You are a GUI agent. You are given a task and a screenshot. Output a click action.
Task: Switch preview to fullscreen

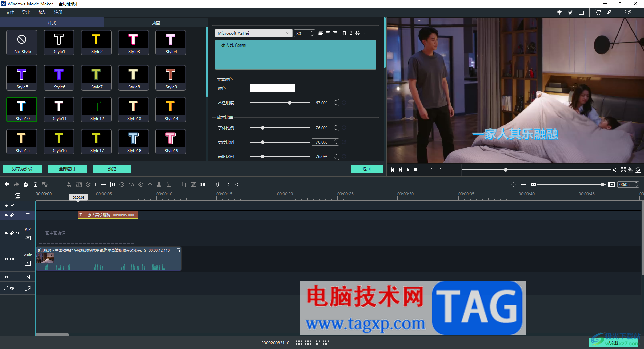click(x=623, y=170)
